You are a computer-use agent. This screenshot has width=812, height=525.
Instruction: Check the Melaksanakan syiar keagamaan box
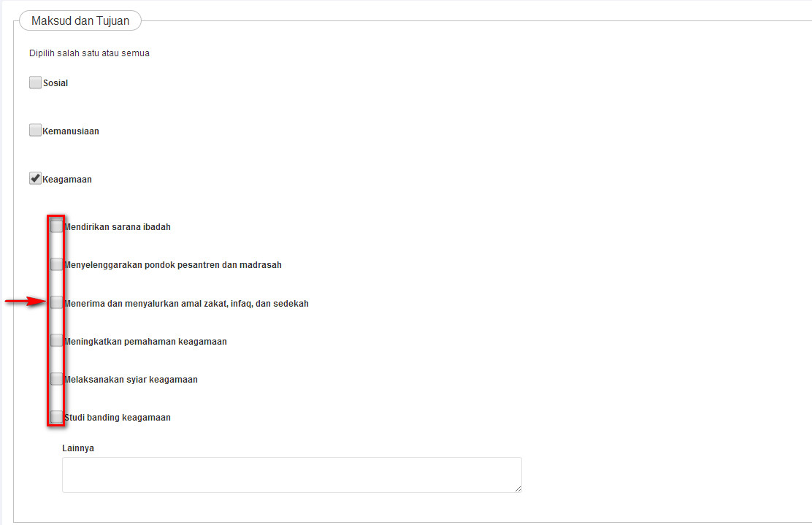(x=56, y=379)
